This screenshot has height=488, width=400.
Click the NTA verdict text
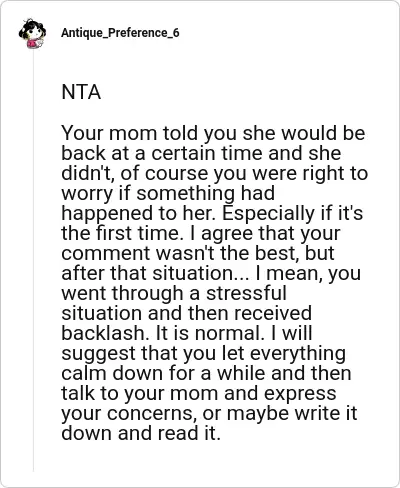pos(81,92)
